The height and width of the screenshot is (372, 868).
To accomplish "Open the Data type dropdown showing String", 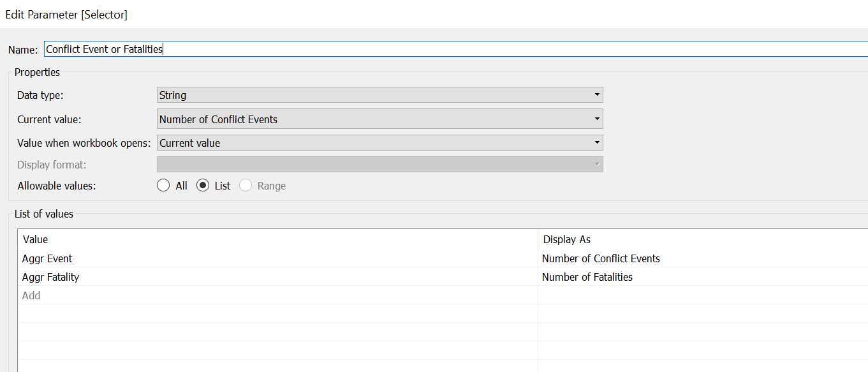I will pos(379,95).
